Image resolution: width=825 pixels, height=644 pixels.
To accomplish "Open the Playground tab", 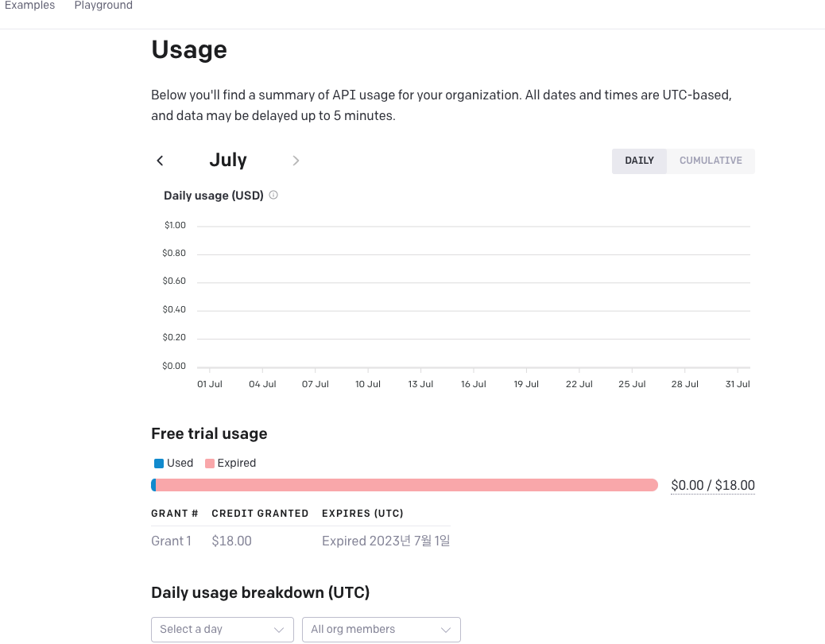I will [x=103, y=6].
